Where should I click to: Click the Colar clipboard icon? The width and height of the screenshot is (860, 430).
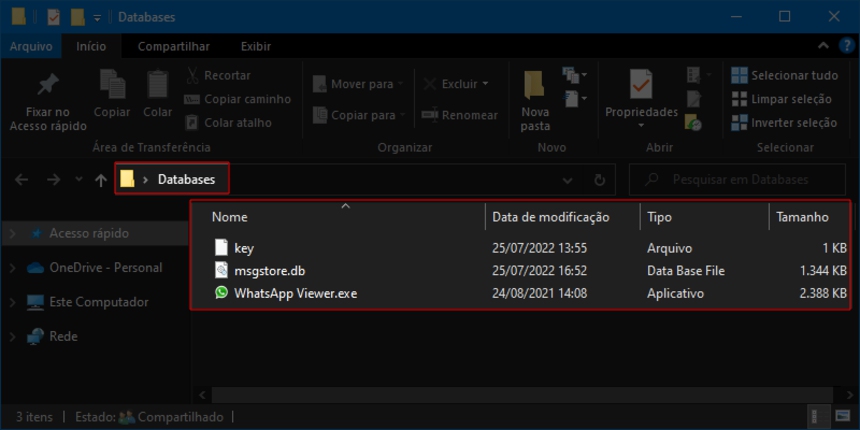coord(157,84)
